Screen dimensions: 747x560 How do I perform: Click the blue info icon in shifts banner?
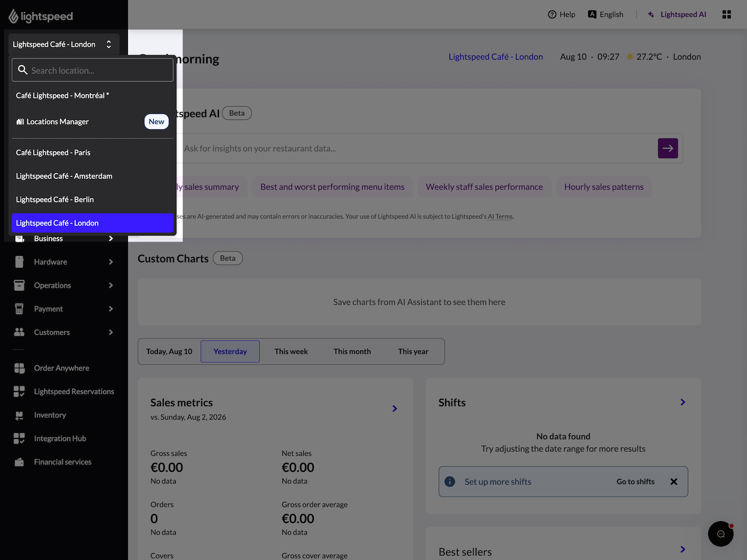pyautogui.click(x=450, y=481)
